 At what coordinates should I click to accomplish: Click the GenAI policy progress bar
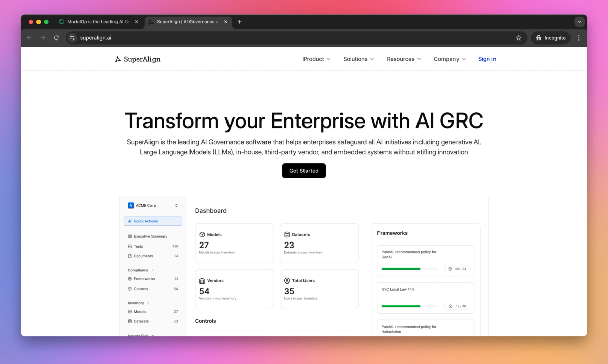pyautogui.click(x=409, y=269)
